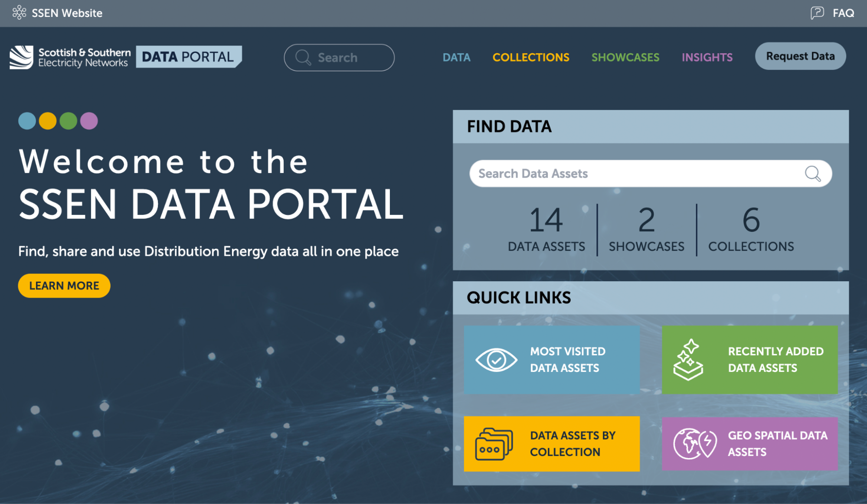Open the SHOWCASES menu item

point(625,57)
